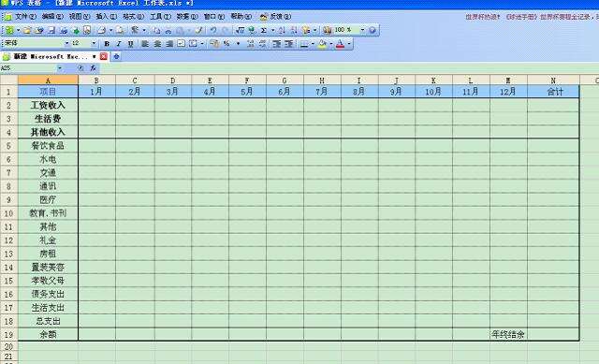Expand the font name dropdown
599x364 pixels.
pos(66,44)
